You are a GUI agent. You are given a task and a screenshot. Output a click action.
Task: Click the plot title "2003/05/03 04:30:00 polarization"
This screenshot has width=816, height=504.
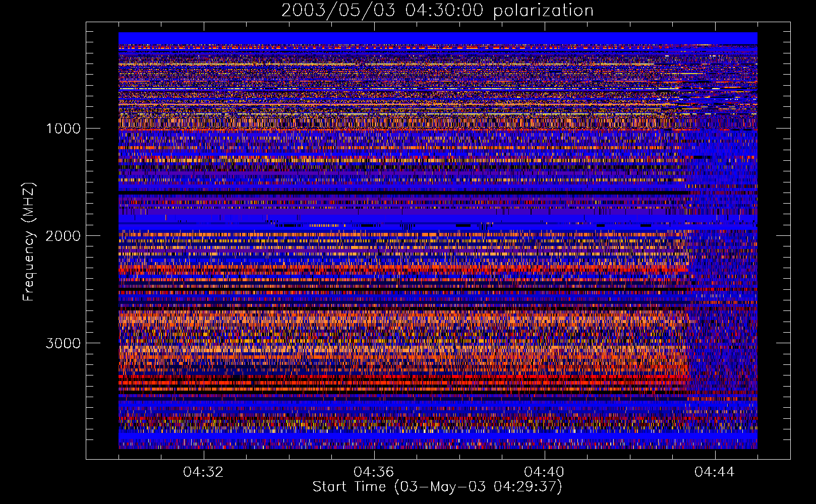pos(437,10)
